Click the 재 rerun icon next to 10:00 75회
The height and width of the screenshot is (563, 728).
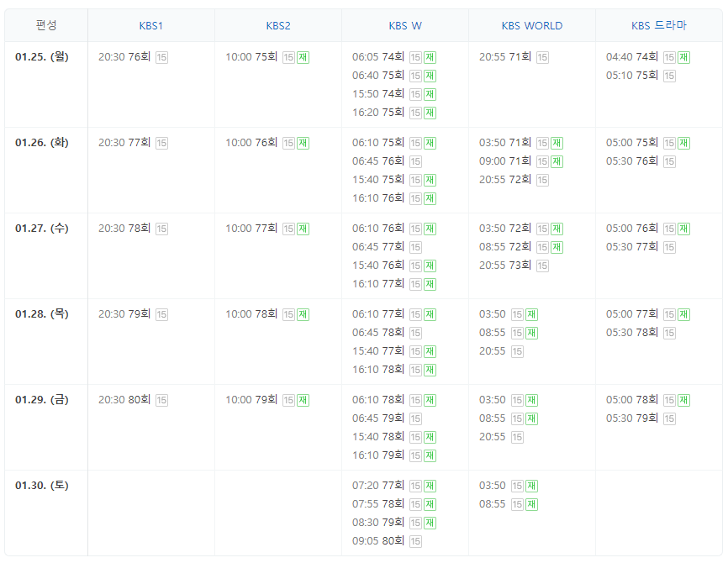[303, 57]
